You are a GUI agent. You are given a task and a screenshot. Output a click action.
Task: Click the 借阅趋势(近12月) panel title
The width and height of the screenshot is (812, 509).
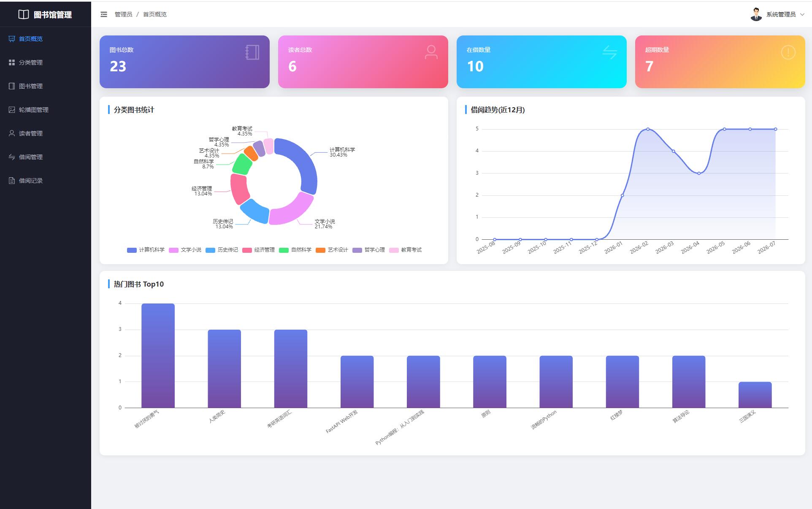pos(498,110)
